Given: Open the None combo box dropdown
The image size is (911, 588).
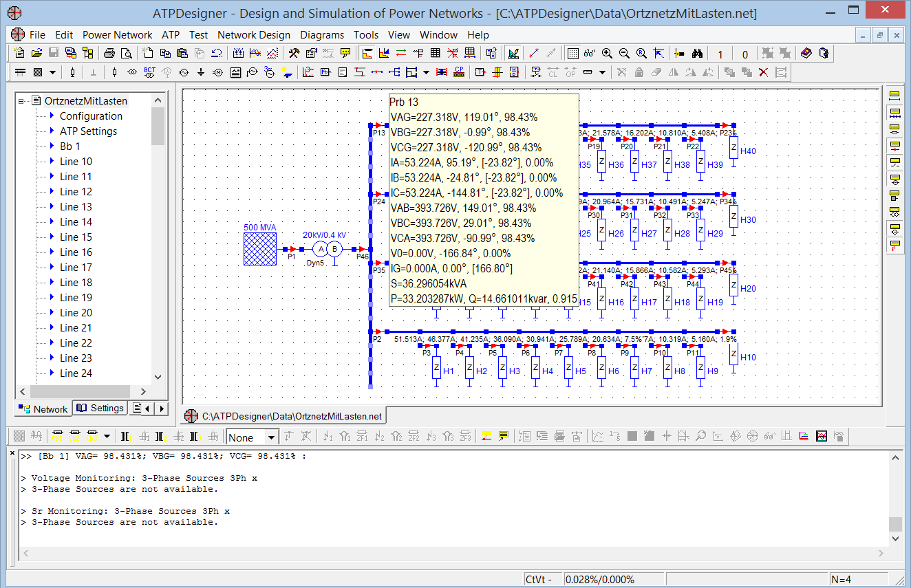Looking at the screenshot, I should pos(272,437).
